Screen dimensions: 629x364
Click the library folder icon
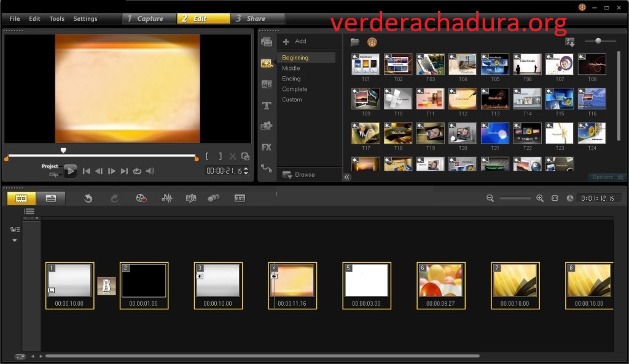point(355,42)
